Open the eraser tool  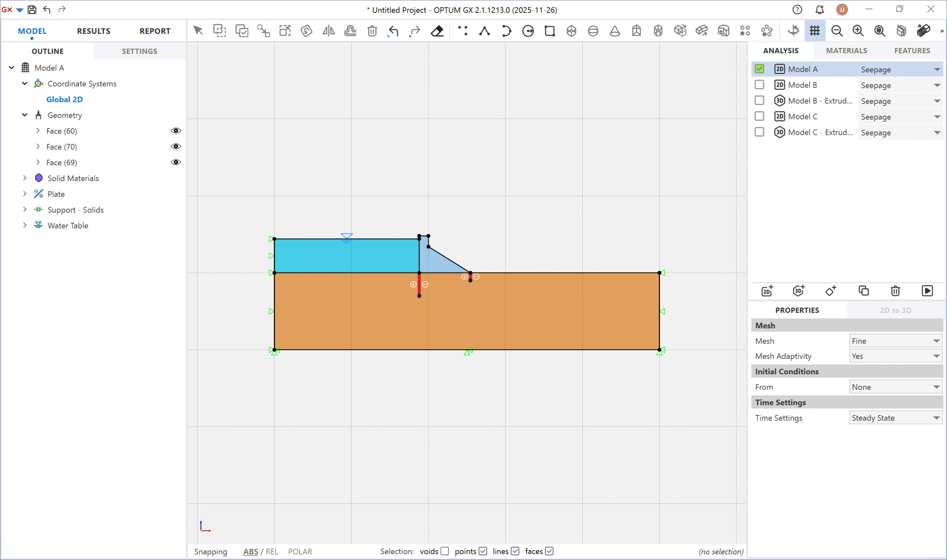pos(437,31)
